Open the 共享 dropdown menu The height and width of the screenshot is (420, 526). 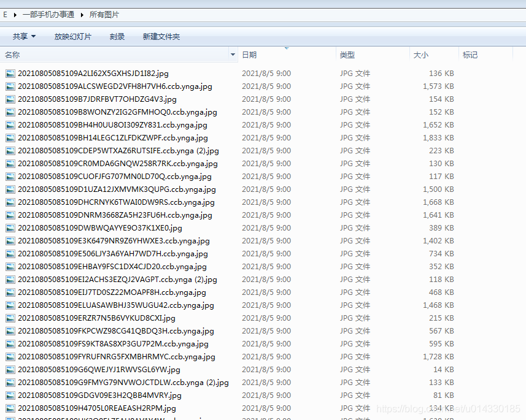pyautogui.click(x=23, y=36)
